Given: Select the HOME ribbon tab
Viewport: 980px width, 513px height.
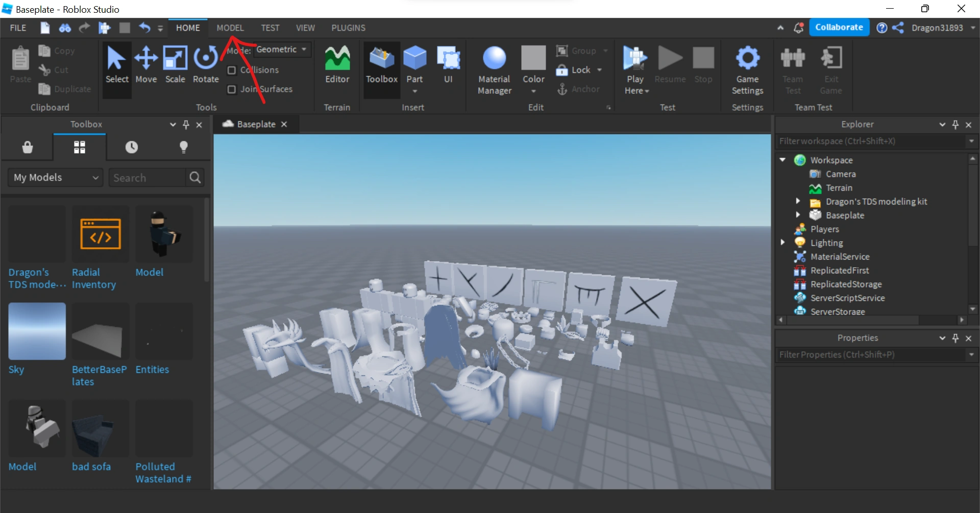Looking at the screenshot, I should [188, 28].
